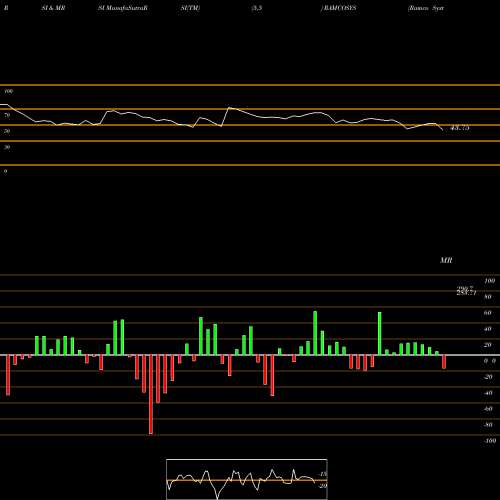Click the 60 label on MR axis
Viewport: 500px width, 500px height.
[x=488, y=313]
